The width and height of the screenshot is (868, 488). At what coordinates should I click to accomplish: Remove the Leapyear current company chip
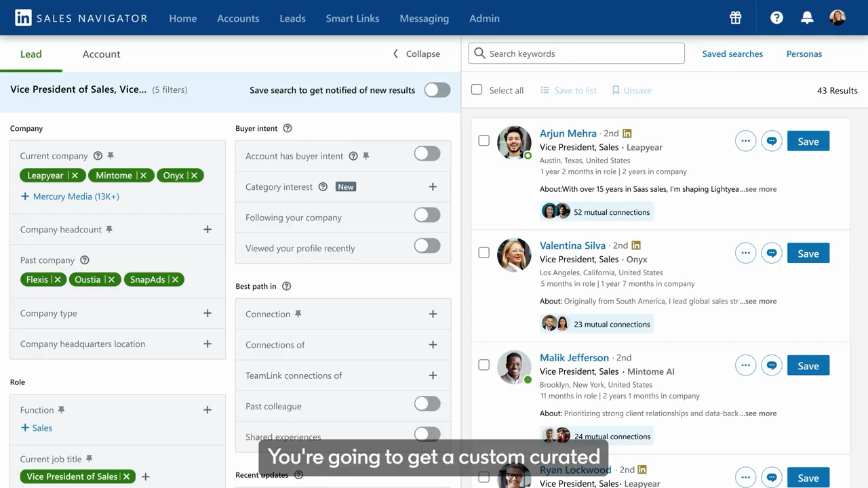[x=75, y=176]
